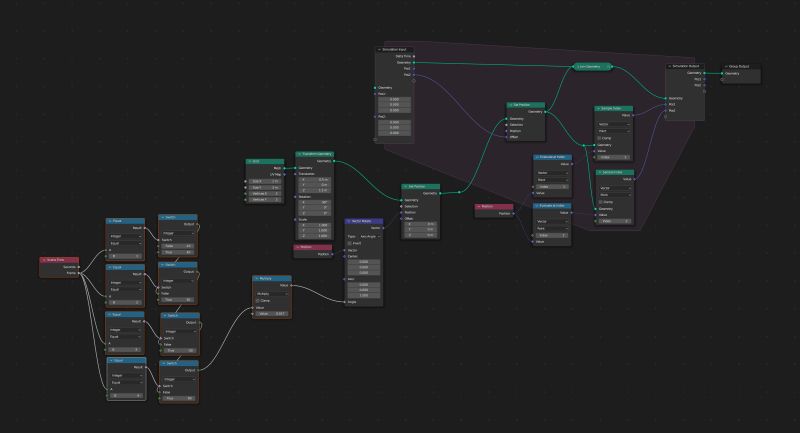Collapse the Vector Rotate node
The height and width of the screenshot is (433, 800).
(348, 221)
